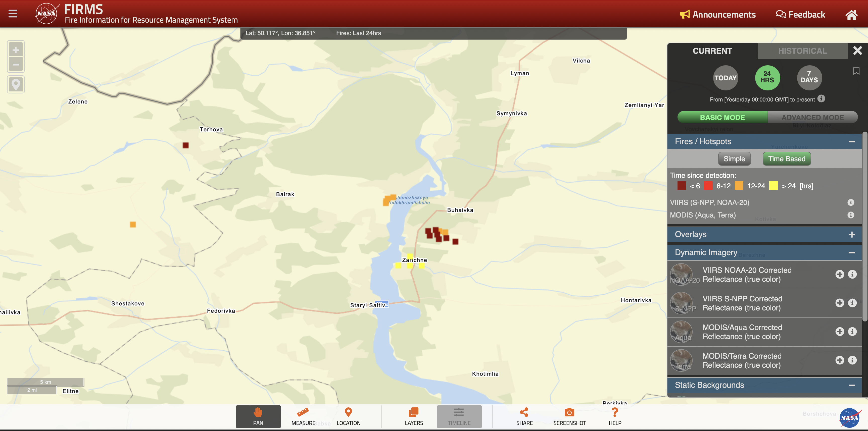The width and height of the screenshot is (868, 431).
Task: Click the NOAA-20 imagery thumbnail
Action: click(681, 275)
